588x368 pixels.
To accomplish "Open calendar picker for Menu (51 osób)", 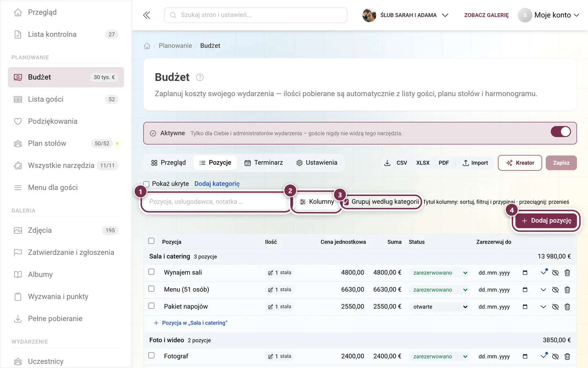I will point(525,290).
